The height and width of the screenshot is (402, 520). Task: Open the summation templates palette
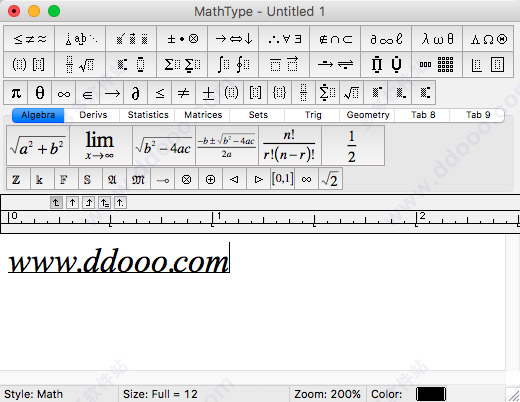(x=182, y=64)
